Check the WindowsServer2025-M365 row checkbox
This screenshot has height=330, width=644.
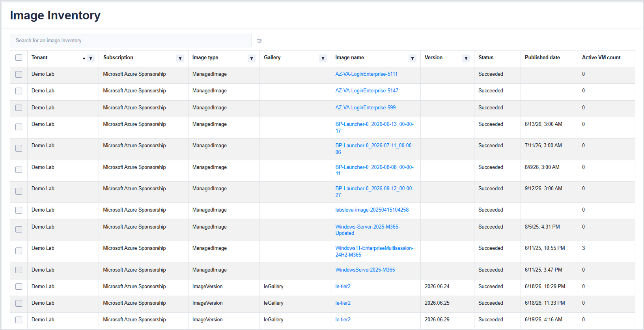point(19,270)
